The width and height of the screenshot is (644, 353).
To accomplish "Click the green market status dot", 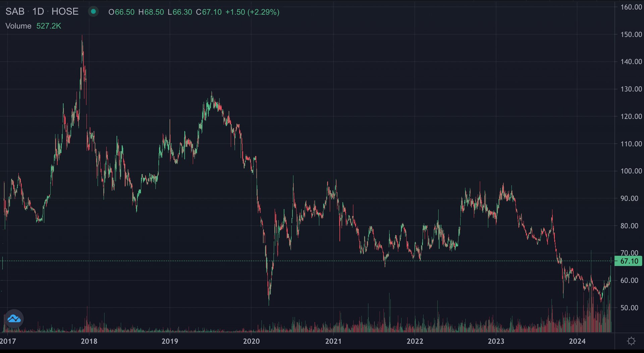I will click(93, 12).
